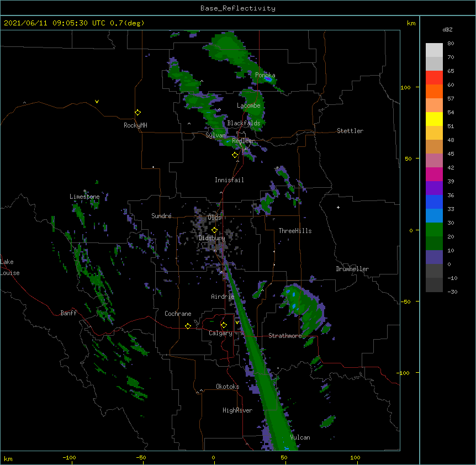This screenshot has width=476, height=465.
Task: Click the Okotoks label
Action: point(228,387)
